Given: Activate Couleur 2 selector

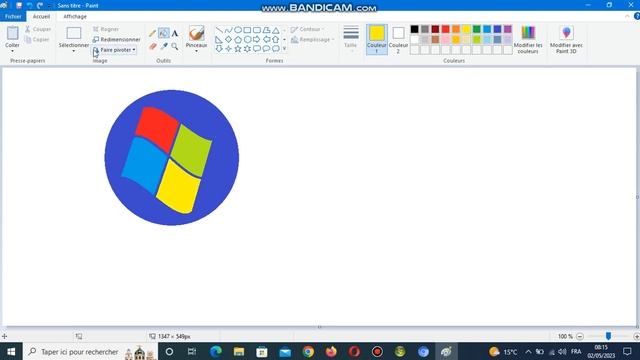Looking at the screenshot, I should (x=398, y=39).
